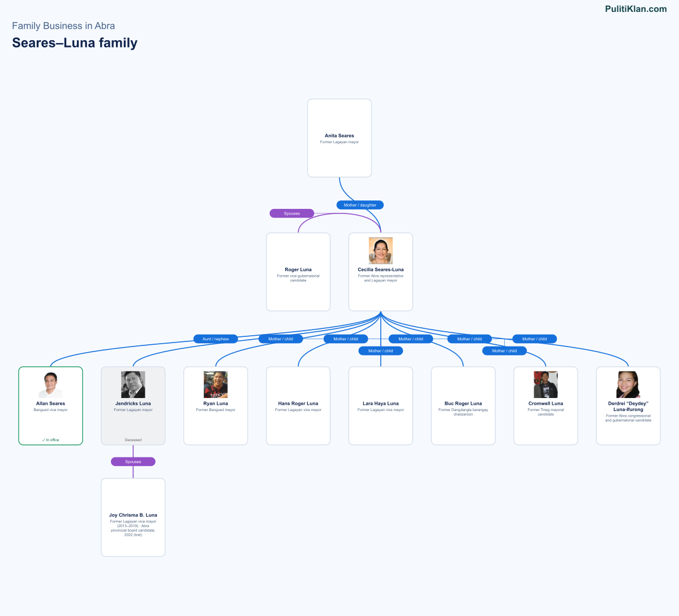Click Spouses label below Jendricks Luna
679x616 pixels.
click(133, 461)
